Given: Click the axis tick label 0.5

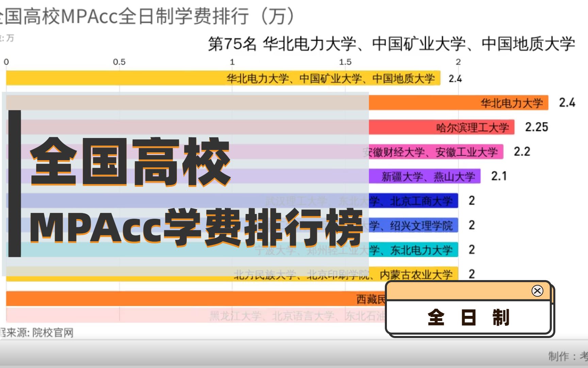Looking at the screenshot, I should (x=119, y=62).
